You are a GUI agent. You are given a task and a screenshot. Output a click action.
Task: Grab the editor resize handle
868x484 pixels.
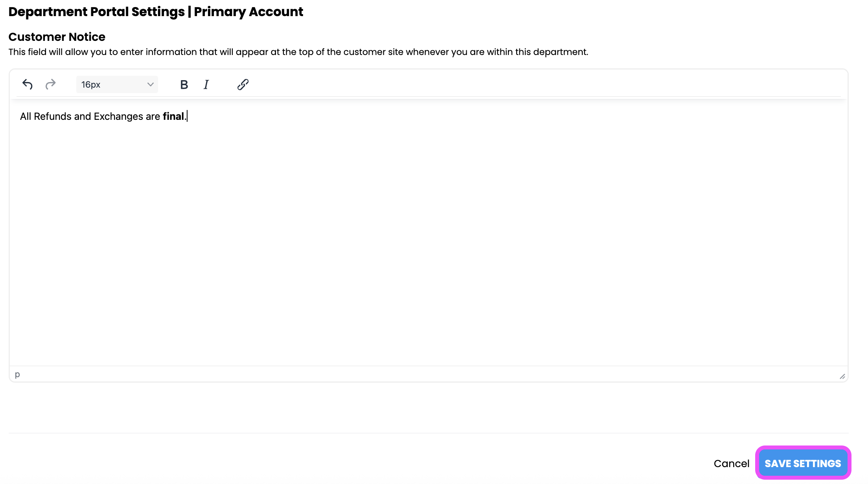tap(842, 376)
